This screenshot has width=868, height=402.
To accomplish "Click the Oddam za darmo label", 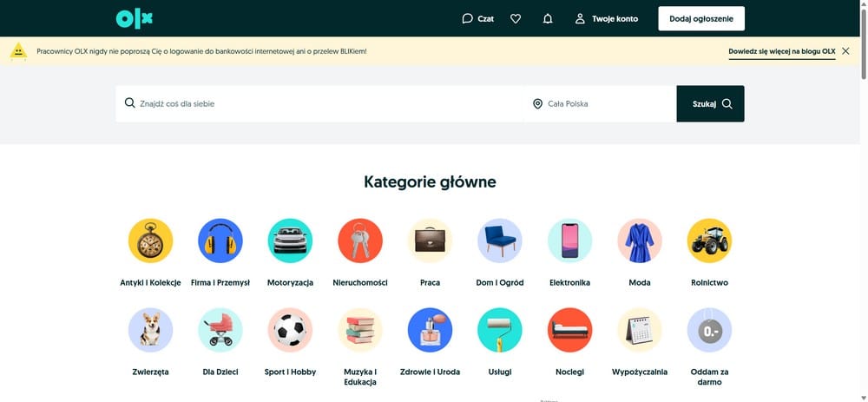I will coord(709,377).
